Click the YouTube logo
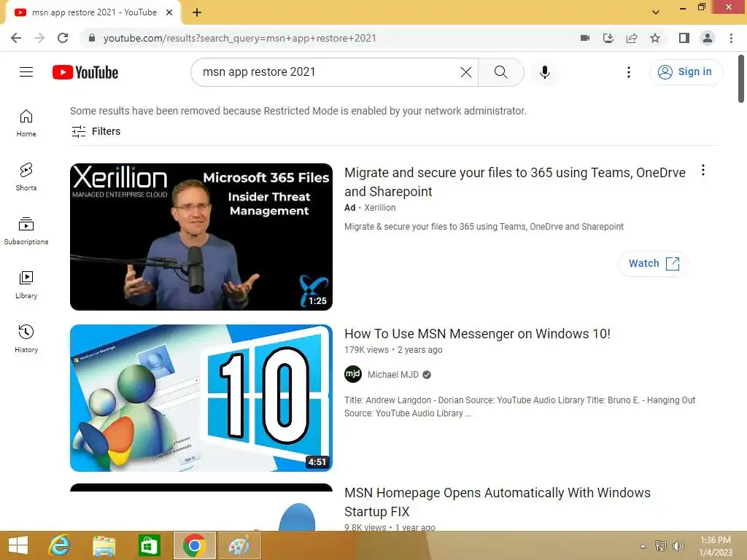The image size is (747, 560). point(85,72)
